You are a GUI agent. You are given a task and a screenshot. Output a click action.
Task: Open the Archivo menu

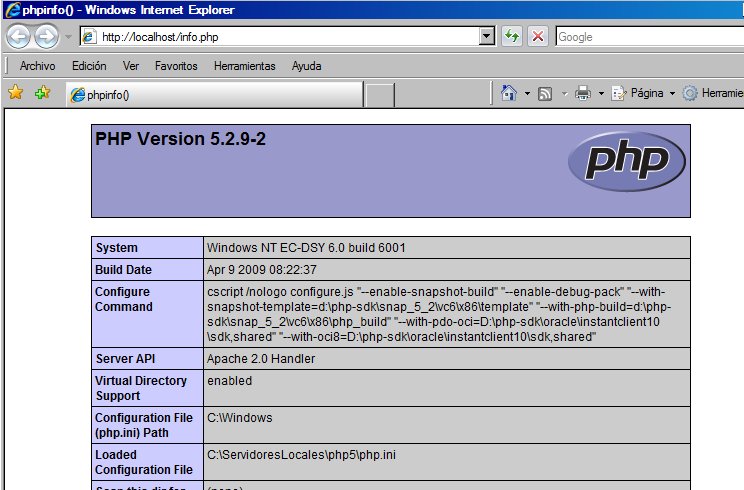click(38, 66)
